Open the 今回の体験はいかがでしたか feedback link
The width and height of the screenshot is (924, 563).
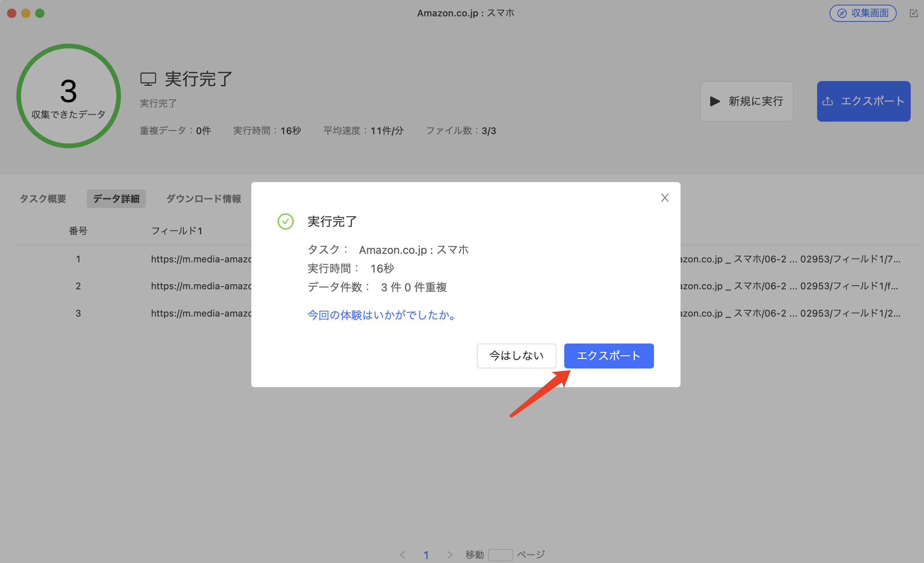click(x=382, y=315)
